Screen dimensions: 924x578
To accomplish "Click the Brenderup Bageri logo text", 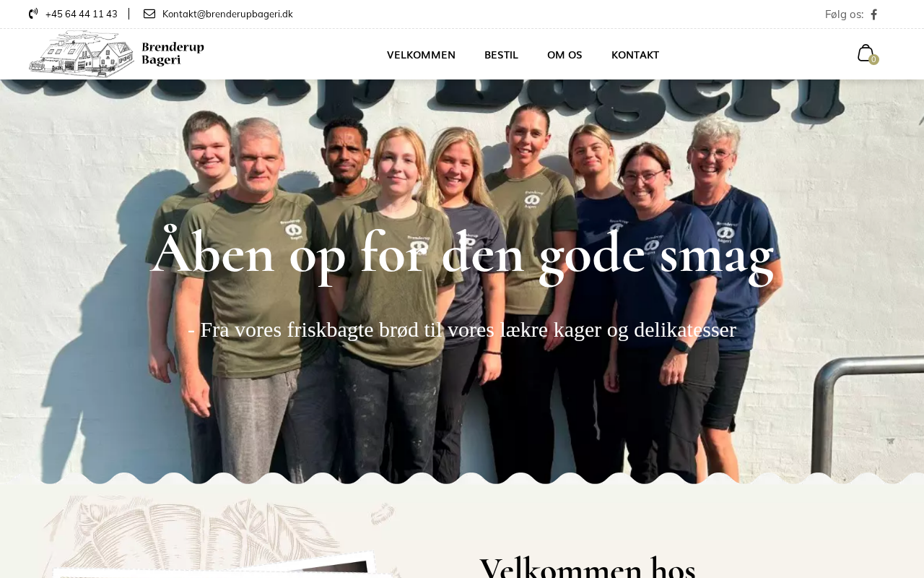I will (x=173, y=54).
